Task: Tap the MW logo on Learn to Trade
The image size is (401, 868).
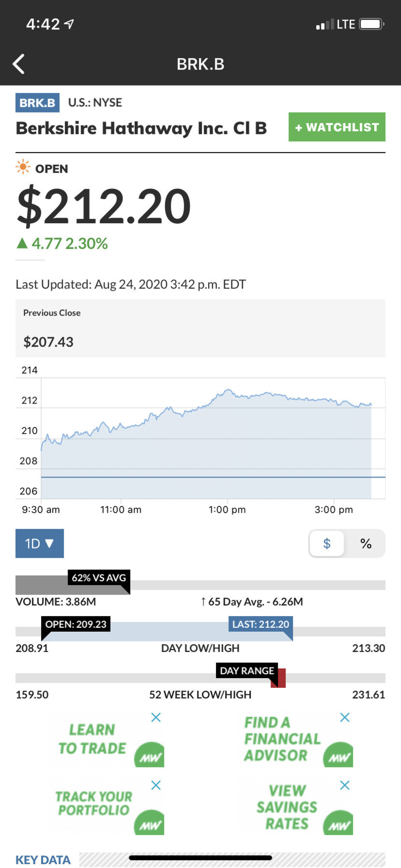Action: coord(149,756)
